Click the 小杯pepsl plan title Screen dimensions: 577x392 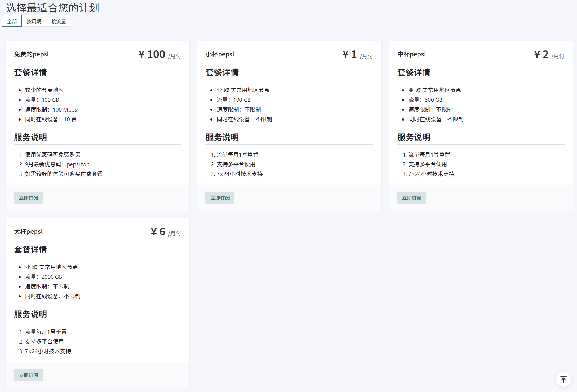(220, 54)
